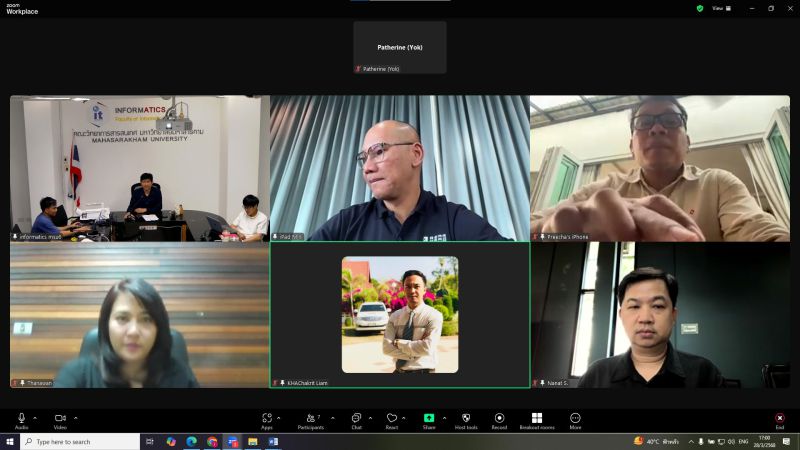Start screen sharing with the Share button
Screen dimensions: 800x450
coord(429,418)
